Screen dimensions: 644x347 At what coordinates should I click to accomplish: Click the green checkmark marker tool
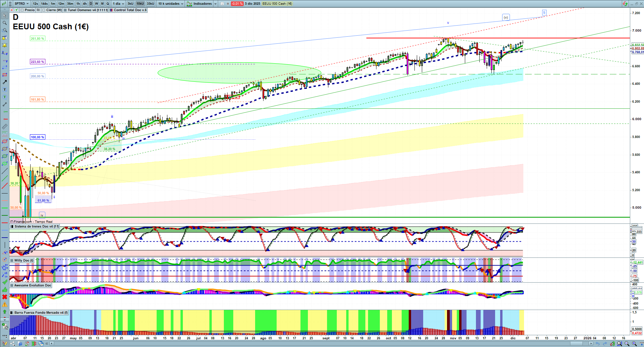click(5, 282)
